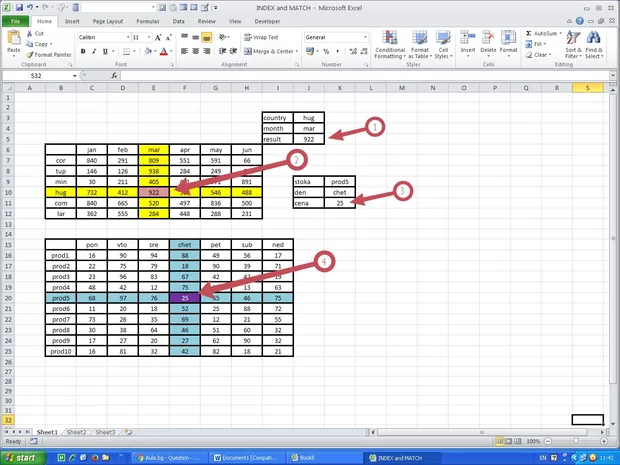Click inside the Name Box
Viewport: 620px width, 465px height.
click(38, 76)
